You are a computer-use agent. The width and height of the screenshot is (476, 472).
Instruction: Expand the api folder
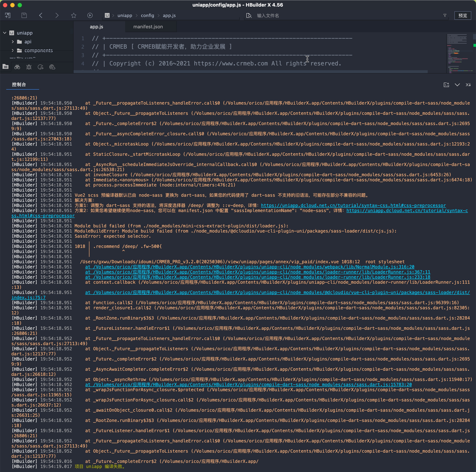pos(13,42)
